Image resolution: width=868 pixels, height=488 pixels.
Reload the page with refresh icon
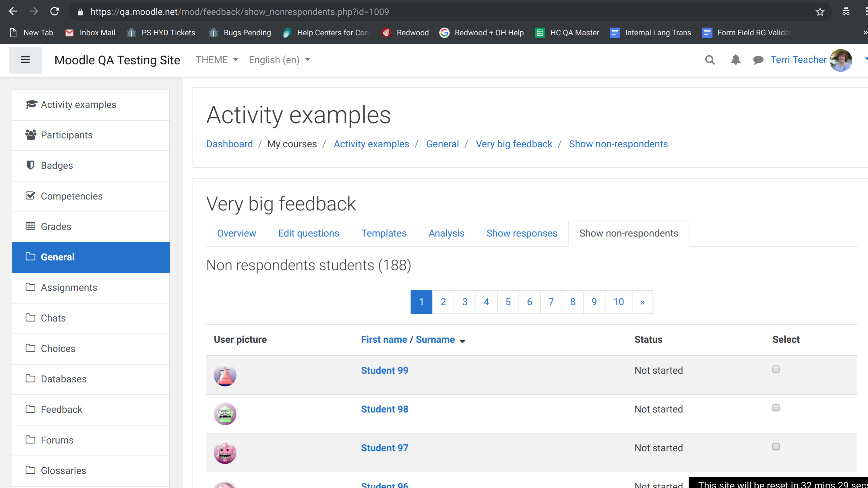55,11
